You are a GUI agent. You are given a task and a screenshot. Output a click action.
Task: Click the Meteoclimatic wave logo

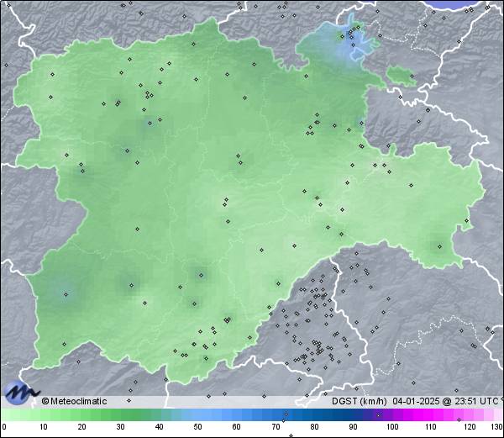tap(21, 393)
